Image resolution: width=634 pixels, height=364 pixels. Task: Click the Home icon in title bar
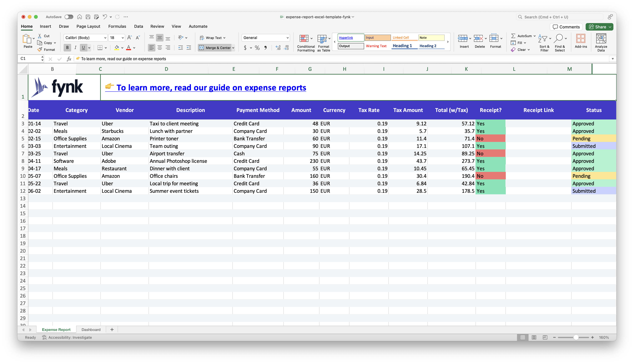pyautogui.click(x=80, y=17)
